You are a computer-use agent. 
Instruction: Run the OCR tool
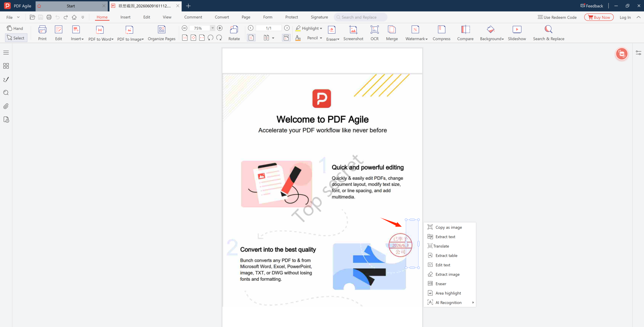(x=375, y=33)
